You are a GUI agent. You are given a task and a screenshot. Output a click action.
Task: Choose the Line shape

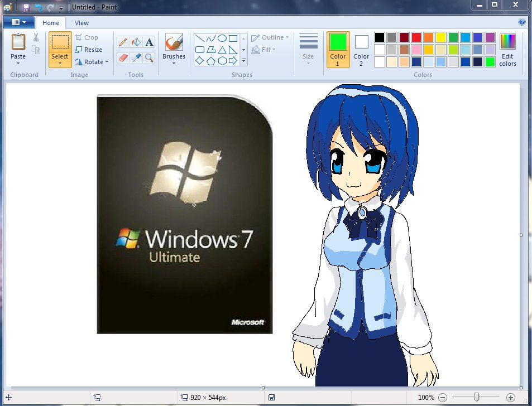click(199, 38)
